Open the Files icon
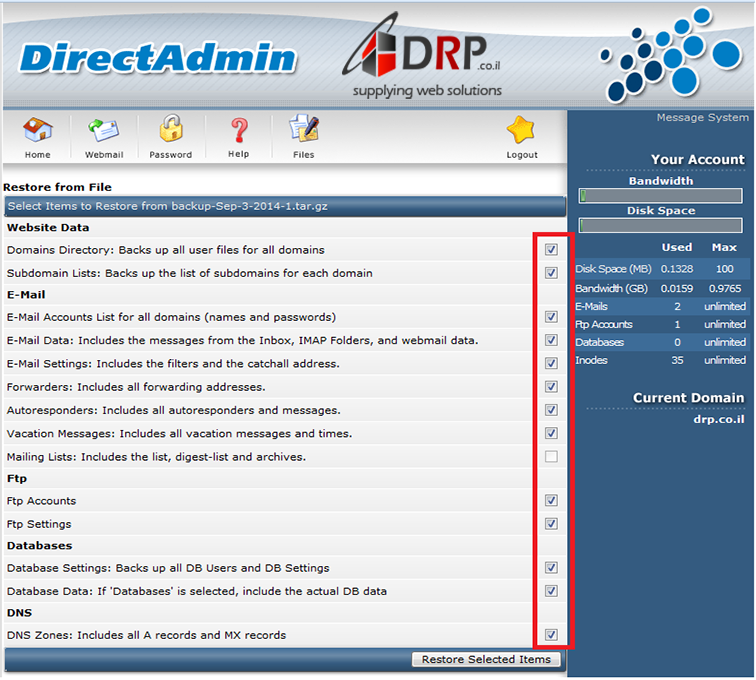Image resolution: width=756 pixels, height=680 pixels. click(x=303, y=131)
